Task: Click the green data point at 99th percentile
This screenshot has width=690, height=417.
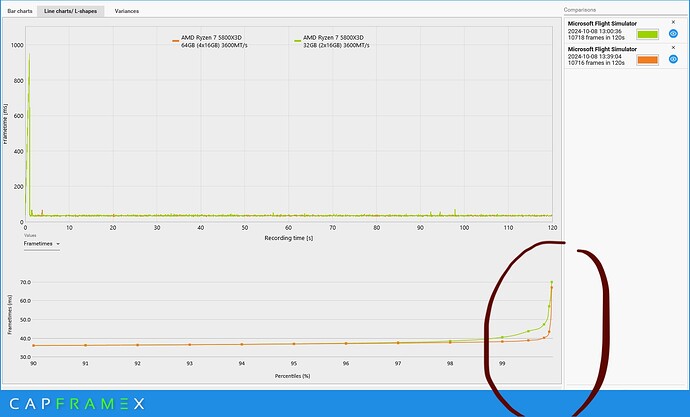Action: 502,337
